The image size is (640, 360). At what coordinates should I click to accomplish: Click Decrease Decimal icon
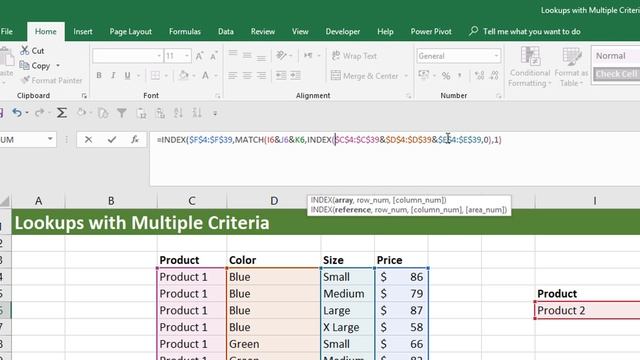pyautogui.click(x=494, y=76)
